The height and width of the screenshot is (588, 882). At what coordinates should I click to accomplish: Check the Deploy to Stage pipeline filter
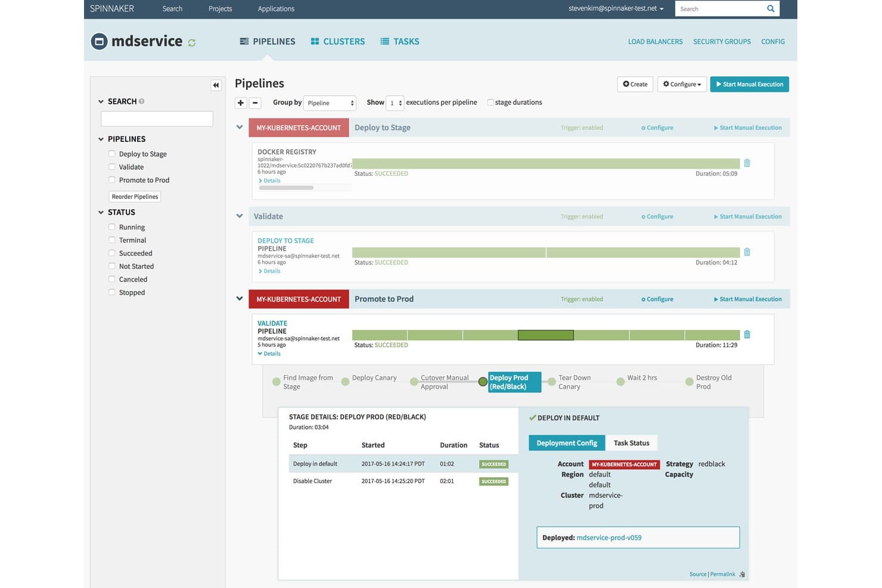point(111,154)
